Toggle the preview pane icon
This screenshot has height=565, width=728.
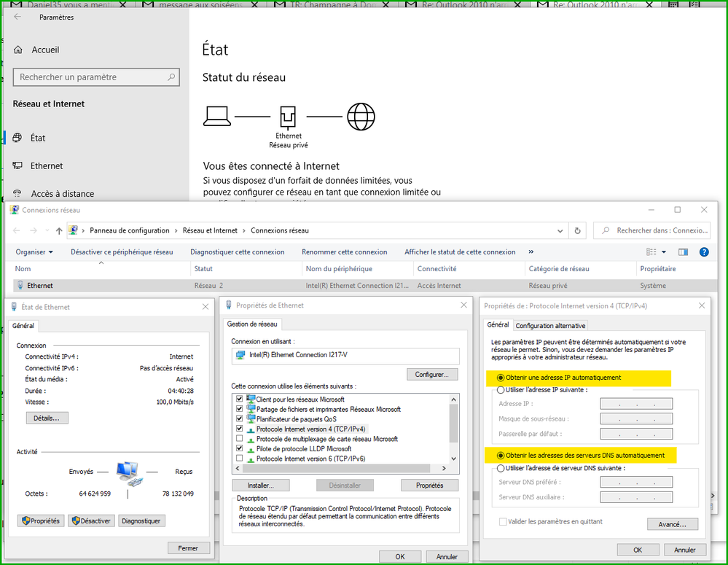(x=683, y=252)
